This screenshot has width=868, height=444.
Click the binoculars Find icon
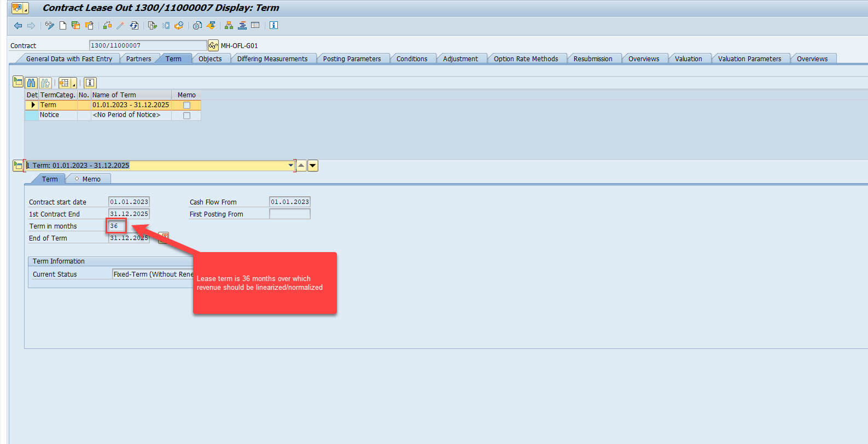(x=31, y=83)
